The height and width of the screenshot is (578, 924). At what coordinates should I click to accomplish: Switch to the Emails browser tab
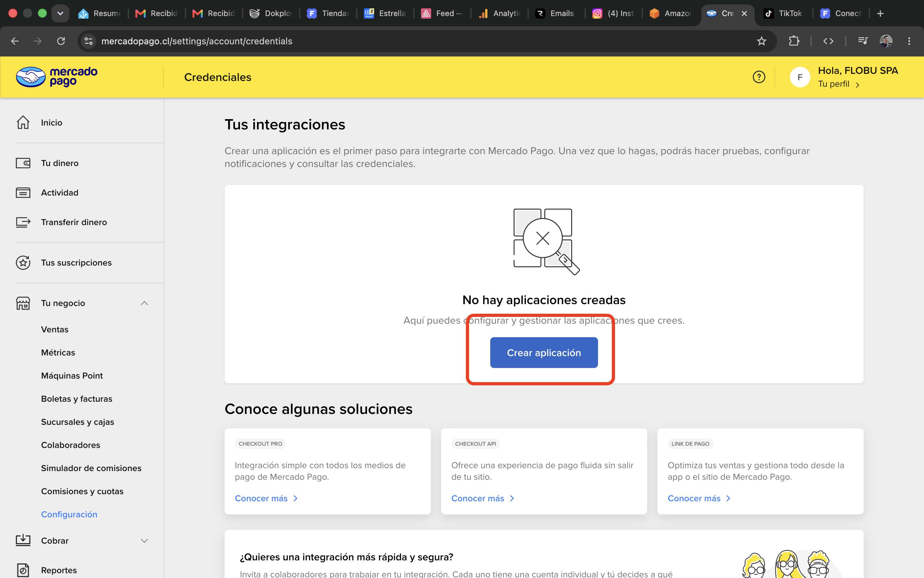tap(557, 13)
